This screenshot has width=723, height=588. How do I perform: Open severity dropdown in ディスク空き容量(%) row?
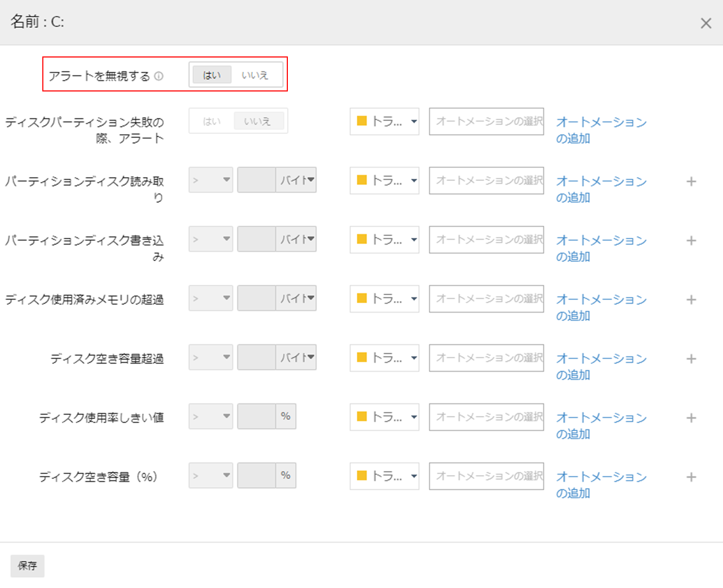click(x=384, y=476)
